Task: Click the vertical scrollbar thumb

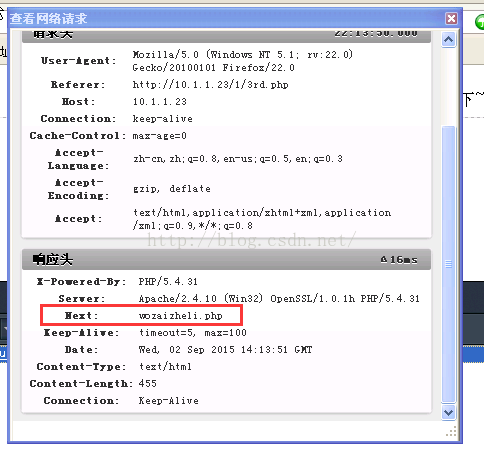Action: (x=448, y=264)
